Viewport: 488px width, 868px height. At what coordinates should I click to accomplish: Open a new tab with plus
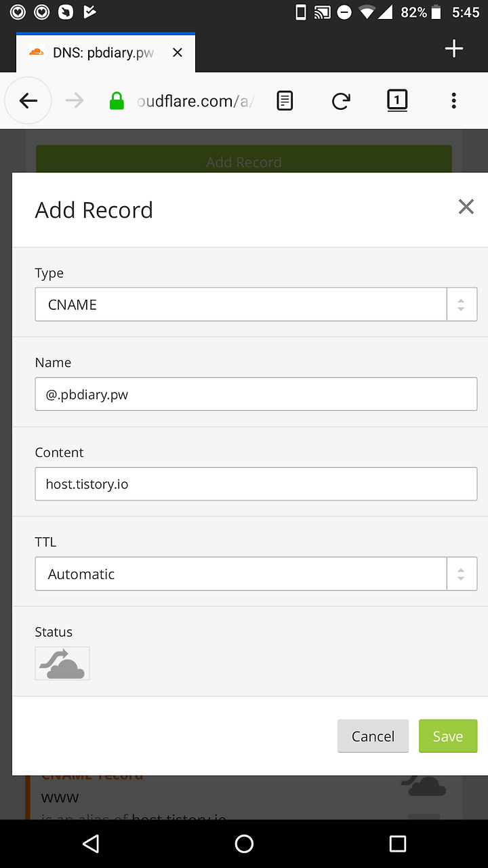tap(453, 48)
